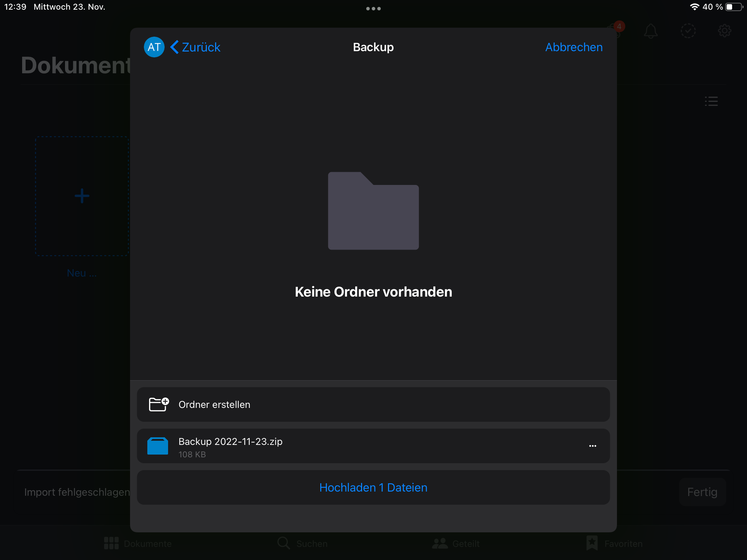Open the notifications bell icon
This screenshot has height=560, width=747.
coord(651,31)
